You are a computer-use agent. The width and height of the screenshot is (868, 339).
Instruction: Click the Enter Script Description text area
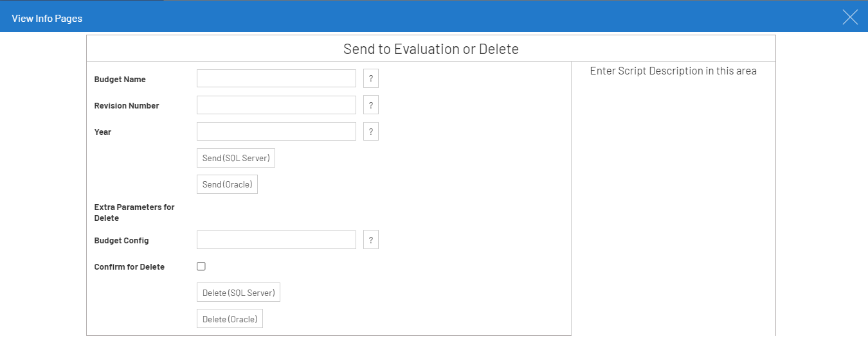click(x=673, y=71)
